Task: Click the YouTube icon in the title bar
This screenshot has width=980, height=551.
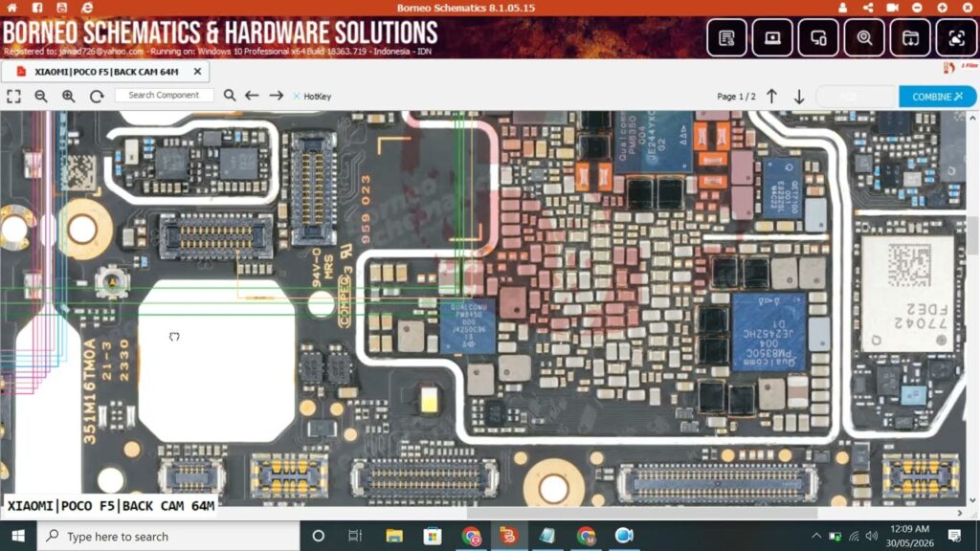Action: (x=62, y=8)
